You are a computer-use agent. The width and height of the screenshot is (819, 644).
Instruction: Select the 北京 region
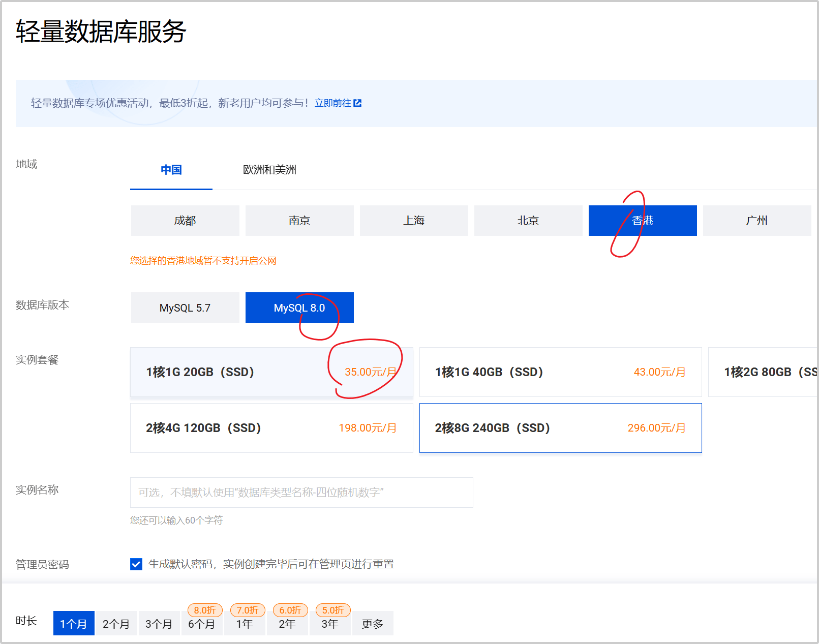point(528,221)
